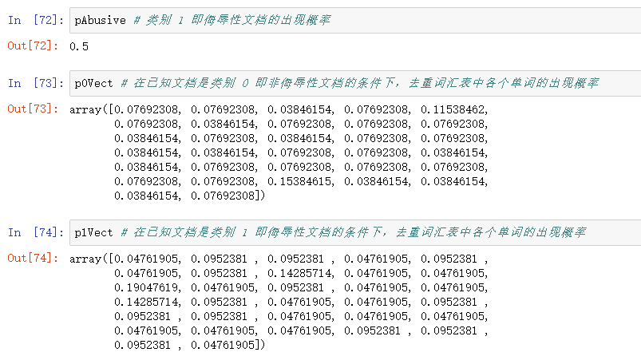The height and width of the screenshot is (364, 641).
Task: Click value 0.15384615 in Out[73]
Action: tap(301, 181)
